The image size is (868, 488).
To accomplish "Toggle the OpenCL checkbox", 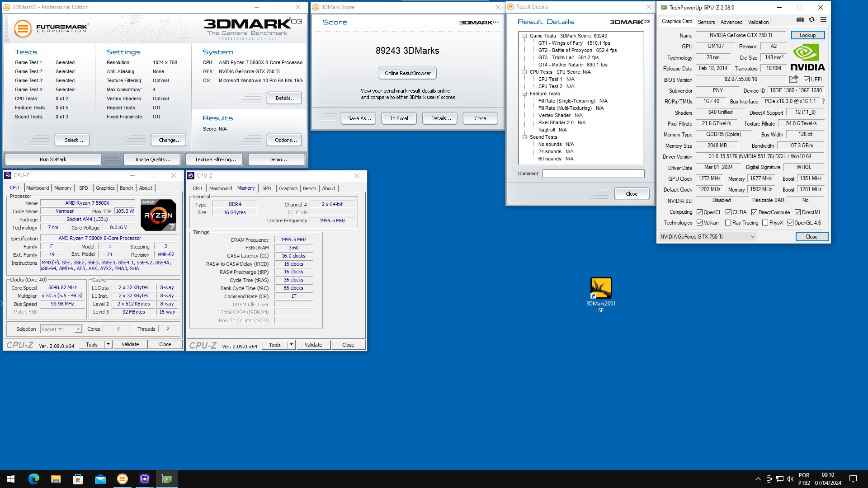I will click(699, 212).
